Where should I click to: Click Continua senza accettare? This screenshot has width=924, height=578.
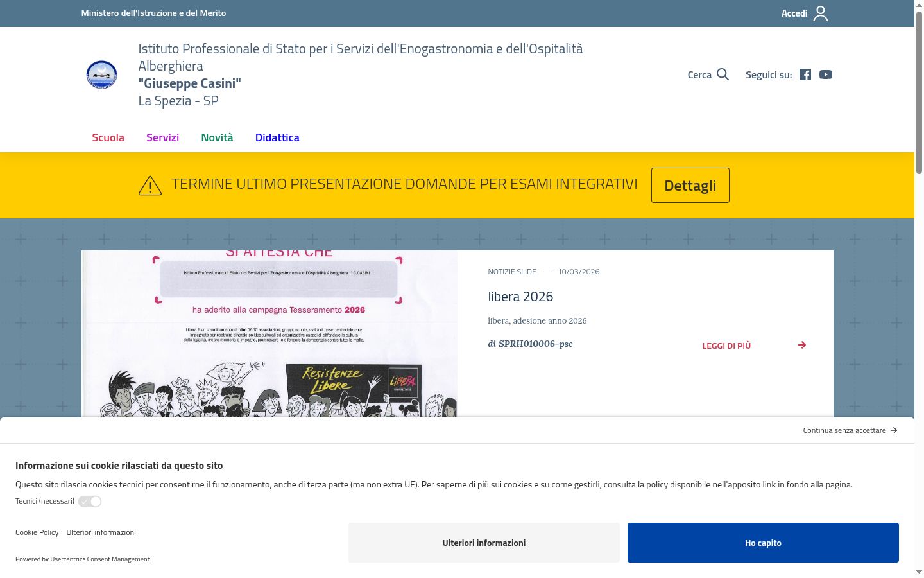coord(844,430)
